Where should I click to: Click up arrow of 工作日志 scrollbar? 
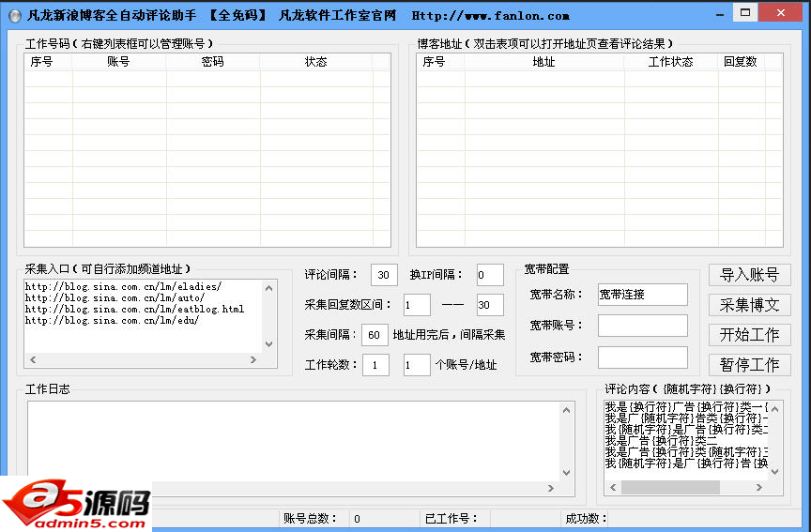click(x=566, y=410)
